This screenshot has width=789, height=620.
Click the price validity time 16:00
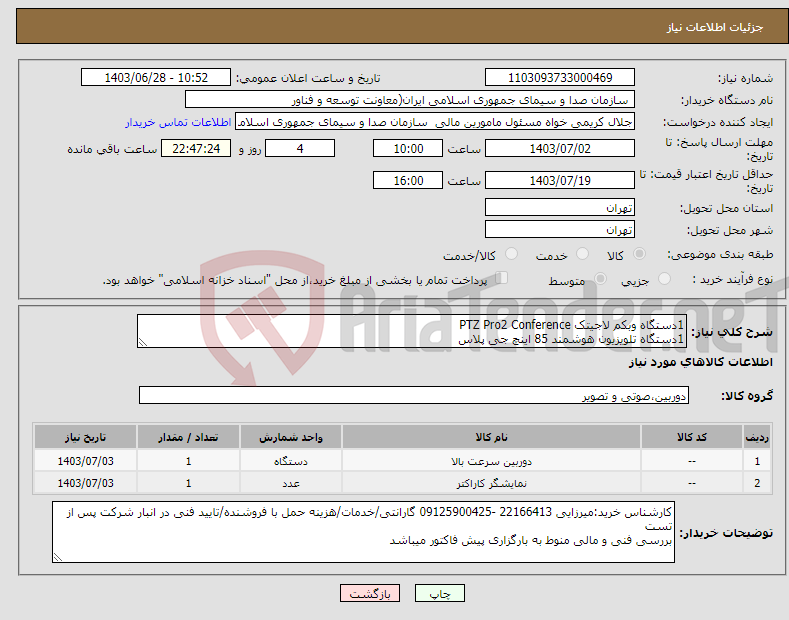(408, 180)
